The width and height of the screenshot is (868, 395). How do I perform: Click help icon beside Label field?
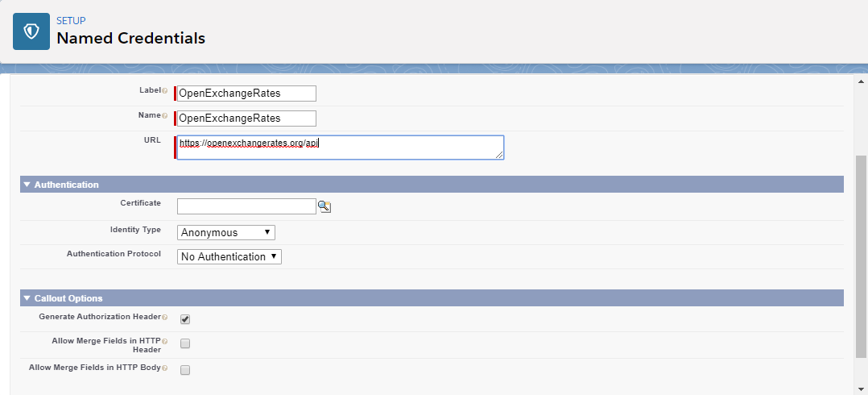[165, 91]
